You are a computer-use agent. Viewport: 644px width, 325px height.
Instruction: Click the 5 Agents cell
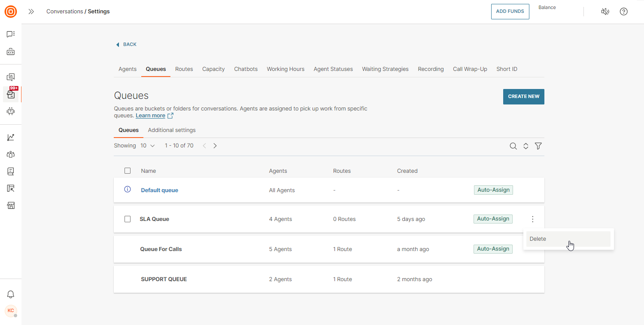pos(280,249)
